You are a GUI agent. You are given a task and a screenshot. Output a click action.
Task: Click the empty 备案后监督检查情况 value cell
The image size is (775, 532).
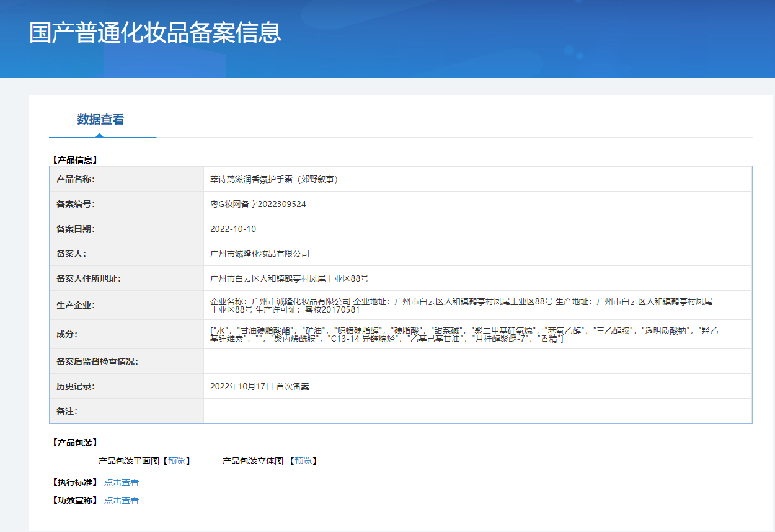click(x=477, y=361)
